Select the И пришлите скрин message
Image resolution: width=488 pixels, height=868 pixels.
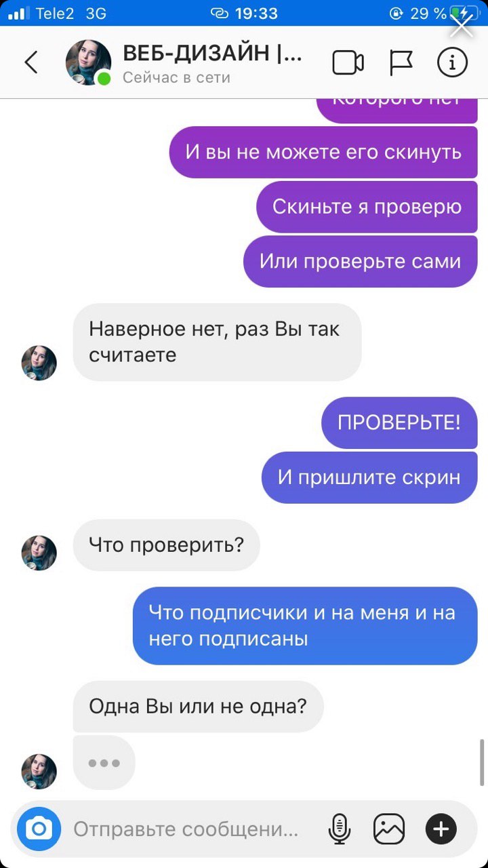pos(369,477)
